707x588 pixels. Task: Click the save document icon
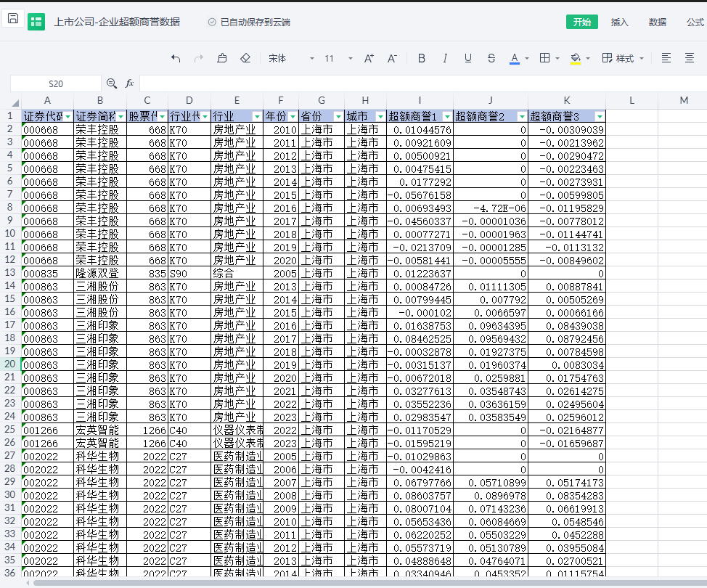[x=13, y=18]
